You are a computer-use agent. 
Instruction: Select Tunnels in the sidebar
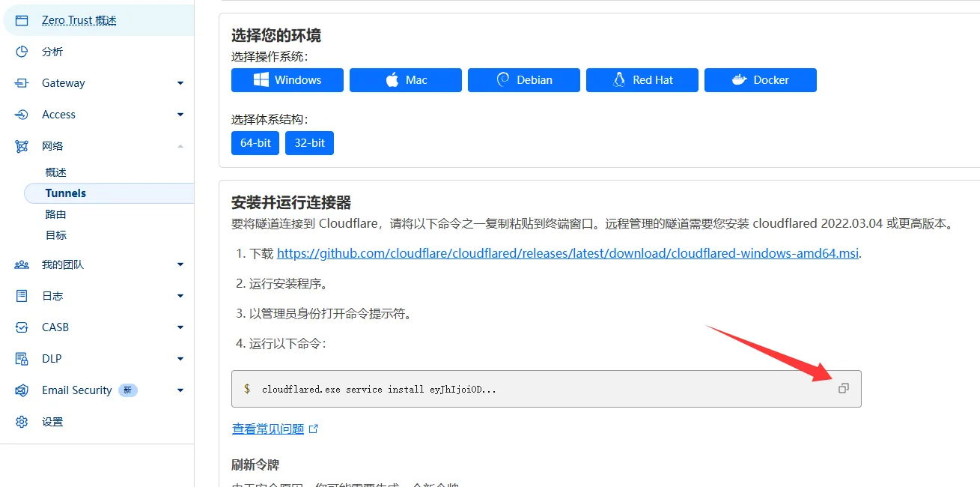point(109,193)
